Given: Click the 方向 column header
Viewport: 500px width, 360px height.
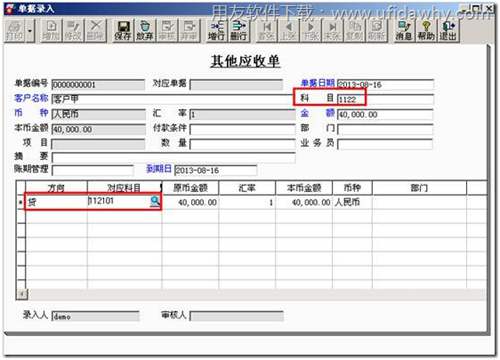Looking at the screenshot, I should pos(56,188).
